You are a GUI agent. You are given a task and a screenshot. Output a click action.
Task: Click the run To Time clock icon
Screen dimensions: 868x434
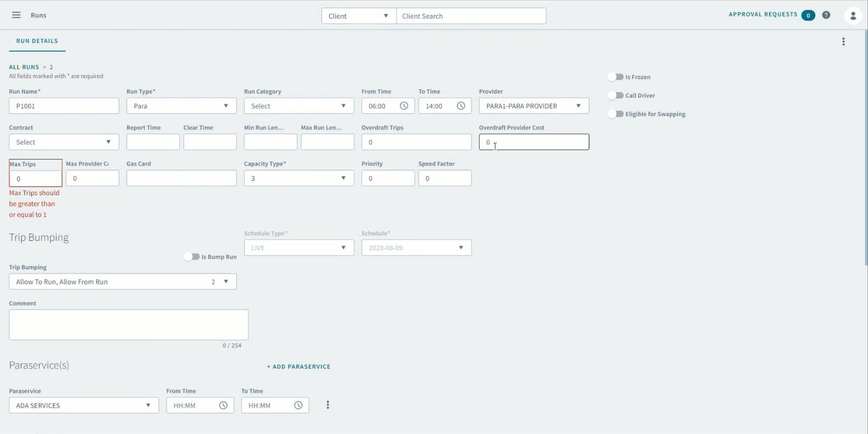pos(461,106)
